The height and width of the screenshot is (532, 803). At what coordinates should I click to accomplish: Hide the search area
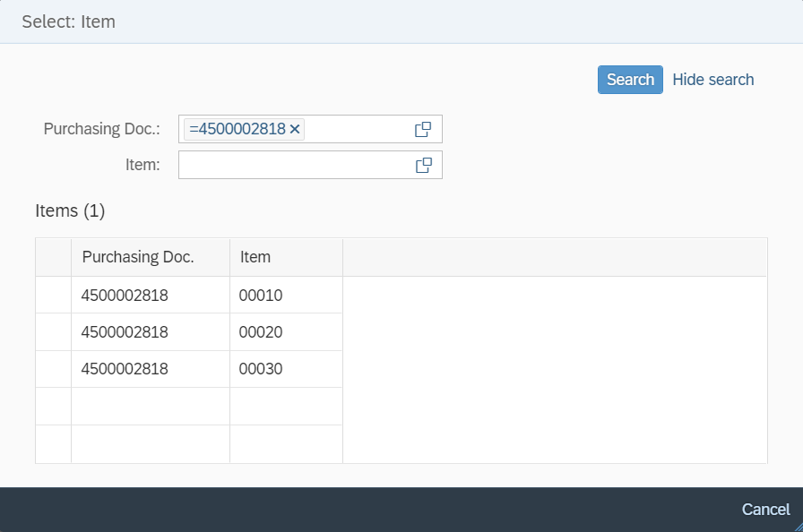tap(712, 80)
